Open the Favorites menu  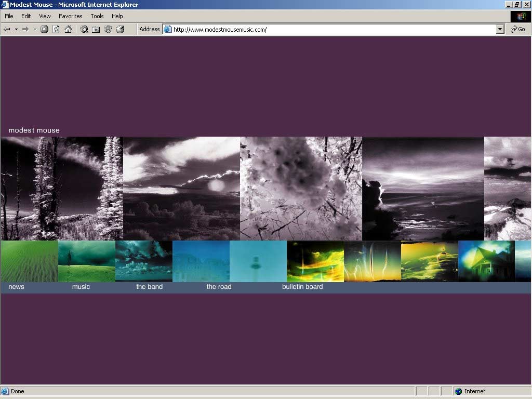[70, 16]
